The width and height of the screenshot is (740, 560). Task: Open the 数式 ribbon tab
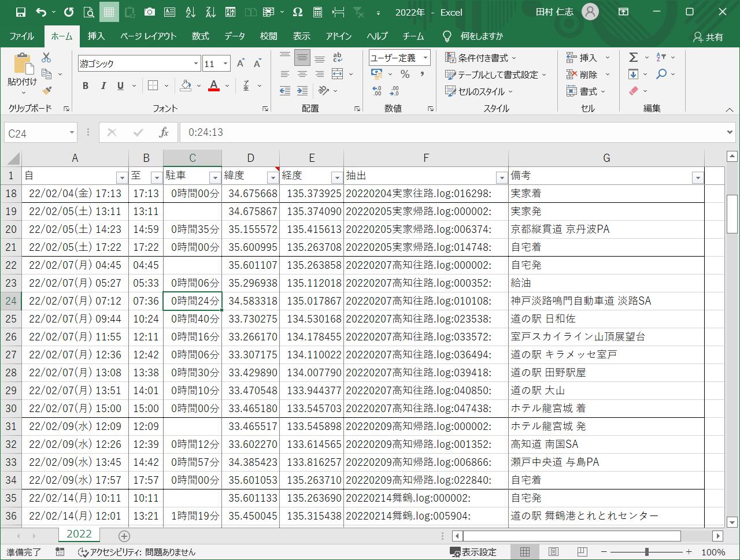tap(200, 36)
